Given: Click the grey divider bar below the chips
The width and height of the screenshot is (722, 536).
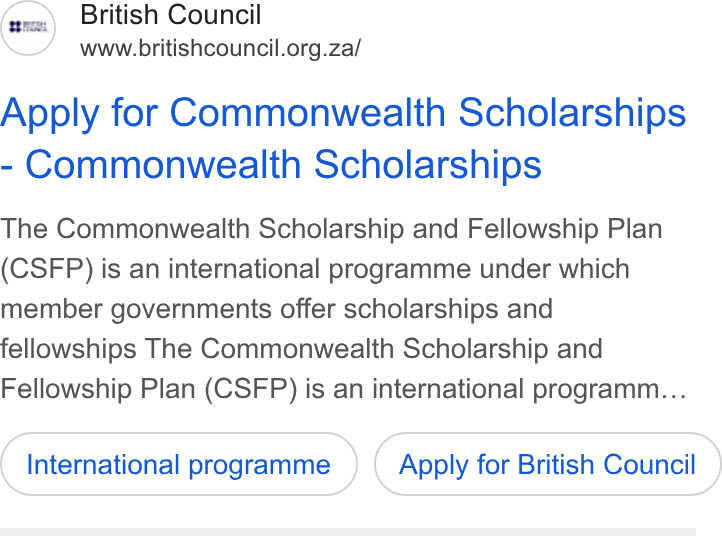Looking at the screenshot, I should tap(348, 532).
